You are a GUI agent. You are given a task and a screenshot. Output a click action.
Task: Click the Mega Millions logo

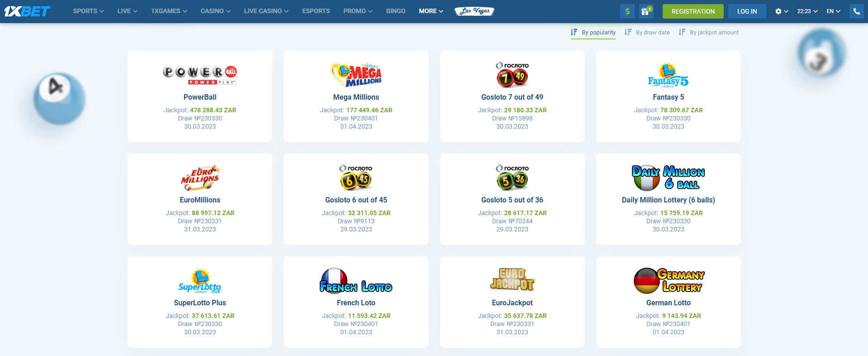click(x=356, y=75)
